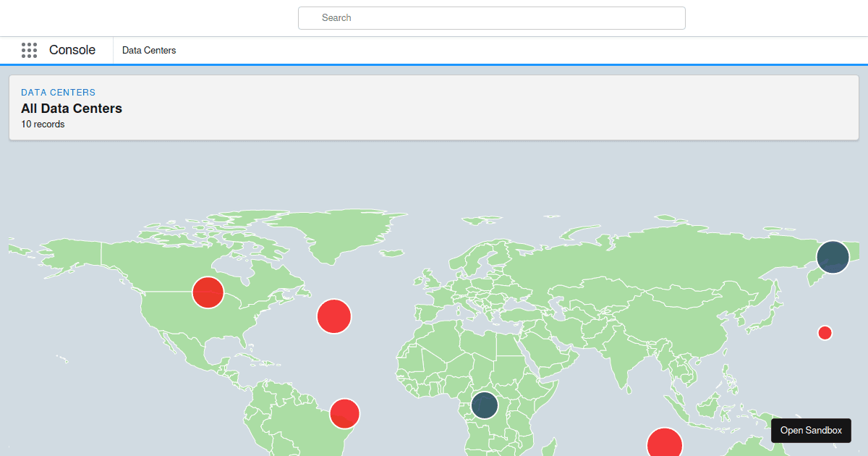This screenshot has height=456, width=868.
Task: Open the Console app menu
Action: pos(72,50)
